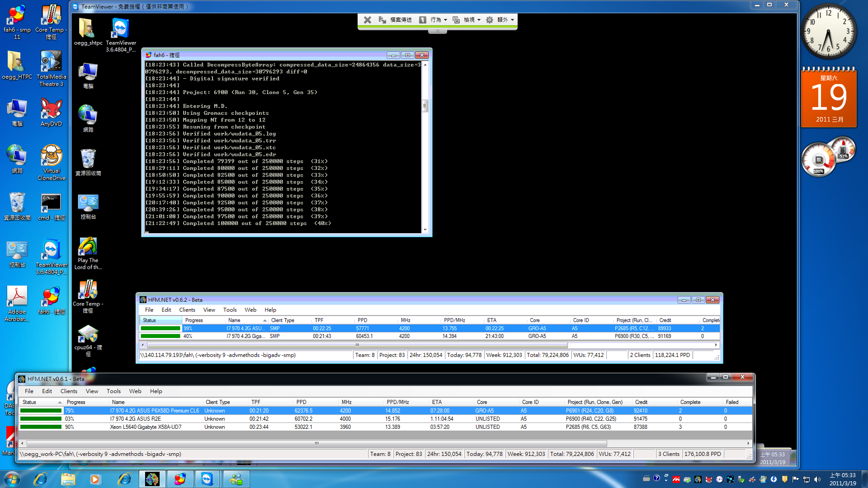Viewport: 868px width, 488px height.
Task: Click 176,100.8 PPD in status bar
Action: pyautogui.click(x=703, y=454)
